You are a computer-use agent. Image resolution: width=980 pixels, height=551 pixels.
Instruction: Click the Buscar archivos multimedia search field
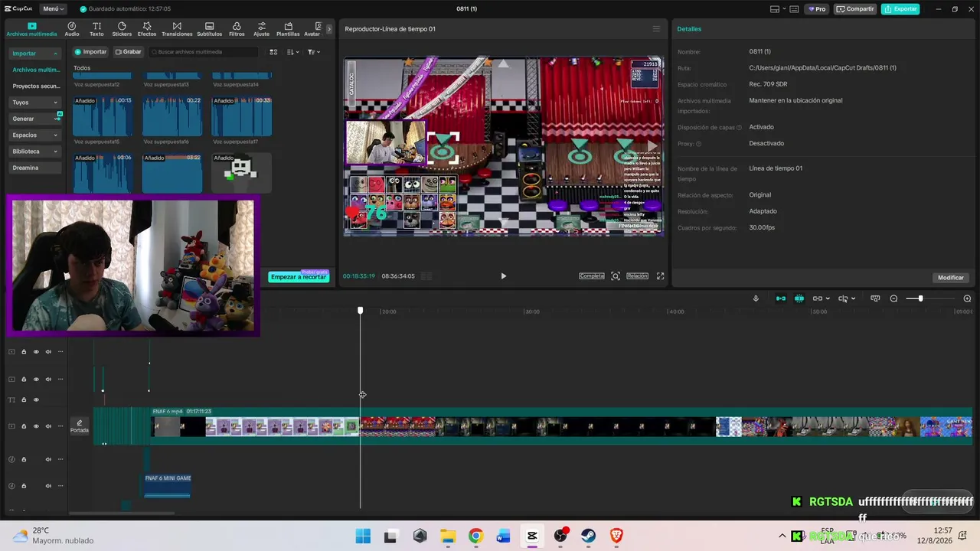pyautogui.click(x=204, y=52)
